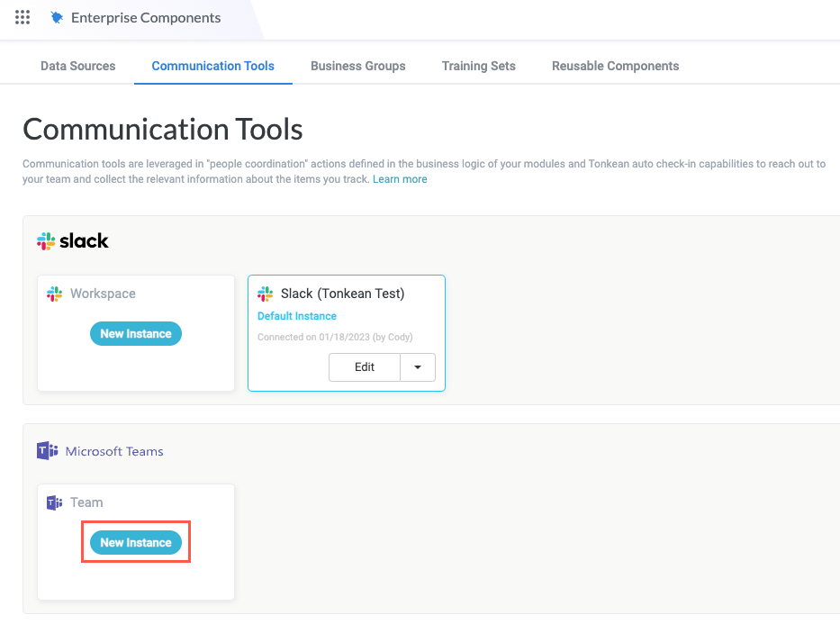The image size is (840, 624).
Task: Open the Reusable Components tab
Action: (616, 66)
